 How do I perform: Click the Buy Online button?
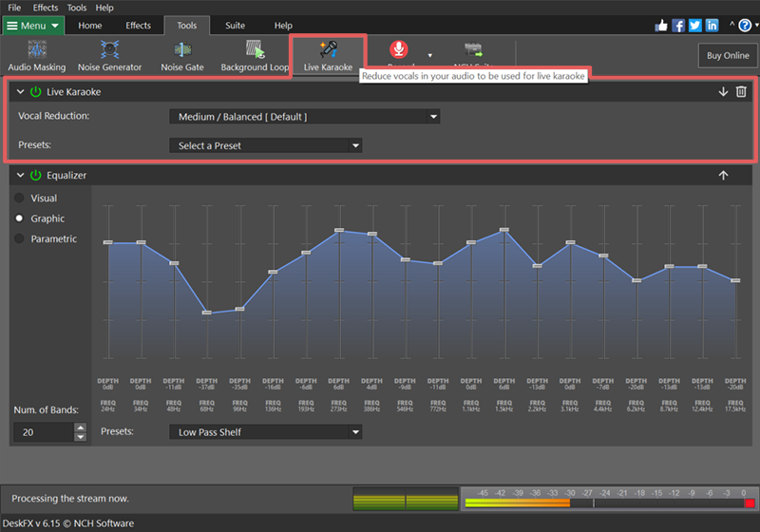[x=728, y=55]
